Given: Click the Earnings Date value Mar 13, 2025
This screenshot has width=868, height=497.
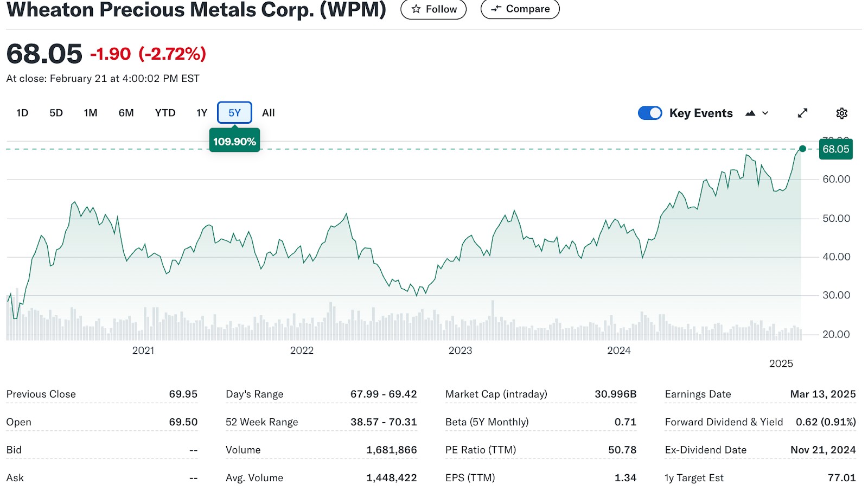Looking at the screenshot, I should pos(823,394).
